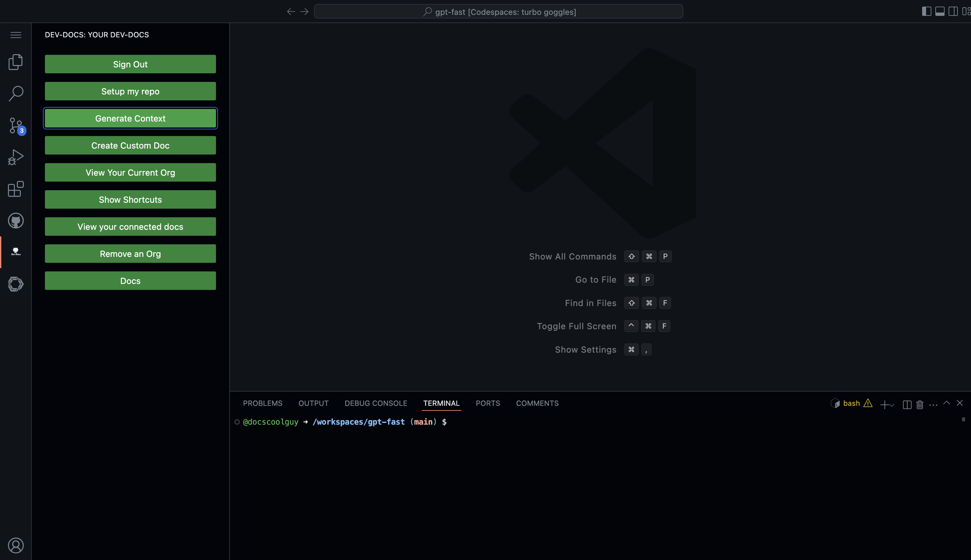971x560 pixels.
Task: Open the Explorer view icon
Action: click(x=16, y=62)
